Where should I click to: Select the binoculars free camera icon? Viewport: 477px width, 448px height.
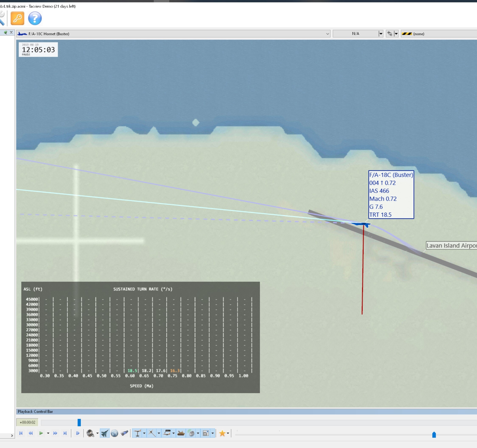(124, 433)
